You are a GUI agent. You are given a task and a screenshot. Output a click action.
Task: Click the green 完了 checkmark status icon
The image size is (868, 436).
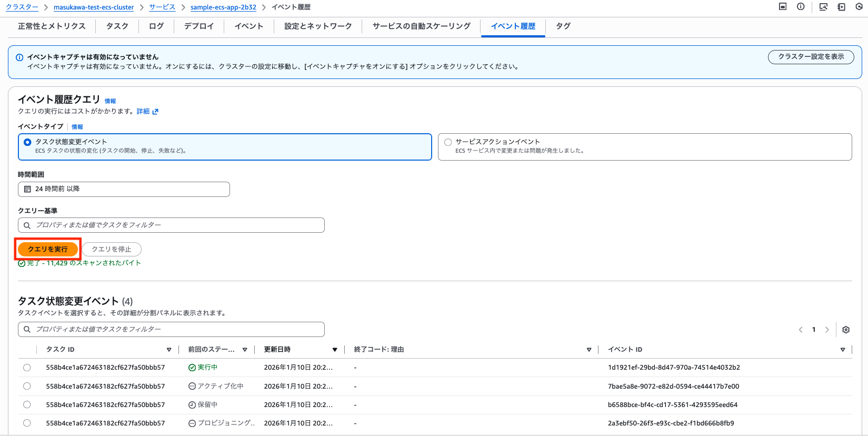tap(22, 263)
